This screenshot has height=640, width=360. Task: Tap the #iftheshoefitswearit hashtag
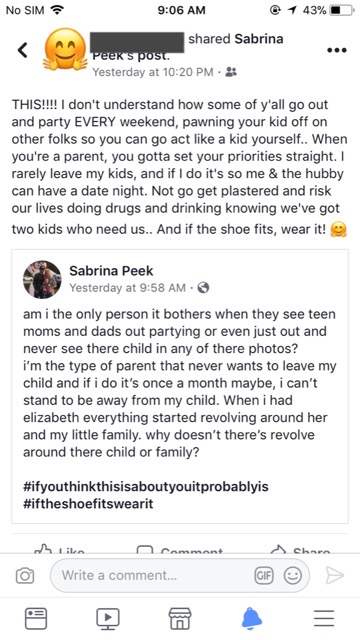(x=88, y=503)
